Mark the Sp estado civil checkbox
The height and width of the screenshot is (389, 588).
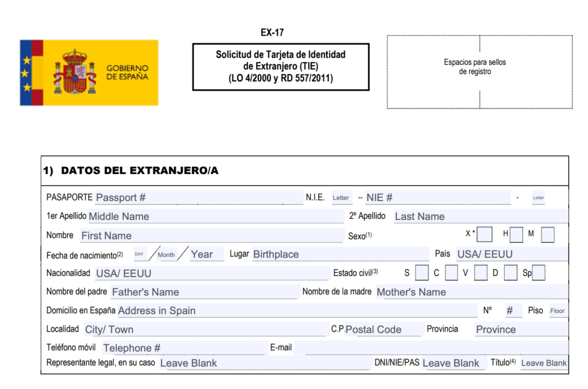tap(539, 272)
